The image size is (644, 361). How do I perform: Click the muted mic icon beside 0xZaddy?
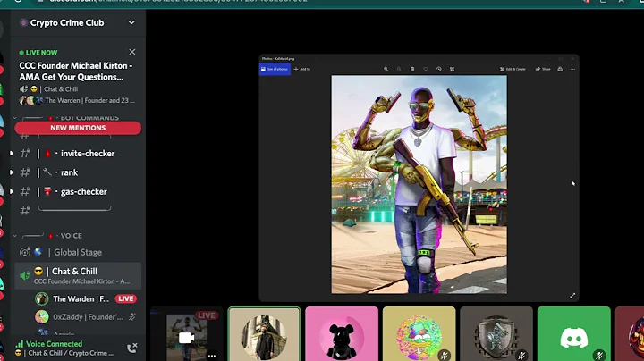coord(131,316)
